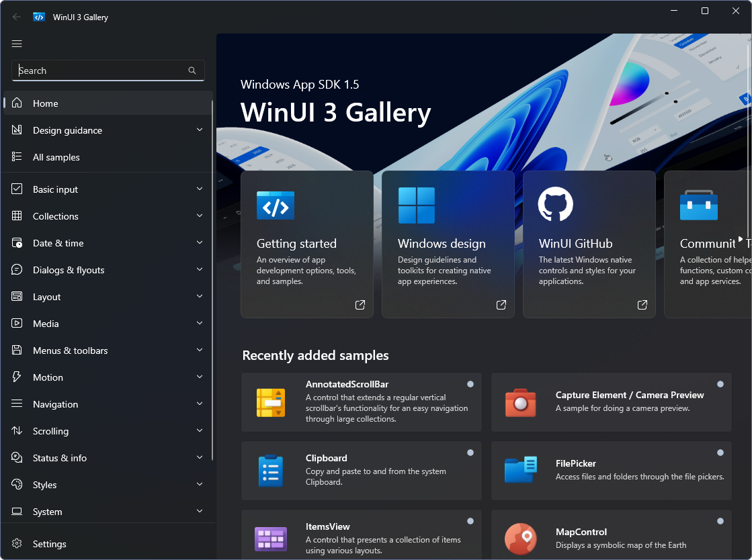Click the WinUI 3 Gallery title bar icon
The height and width of the screenshot is (560, 752).
click(39, 17)
